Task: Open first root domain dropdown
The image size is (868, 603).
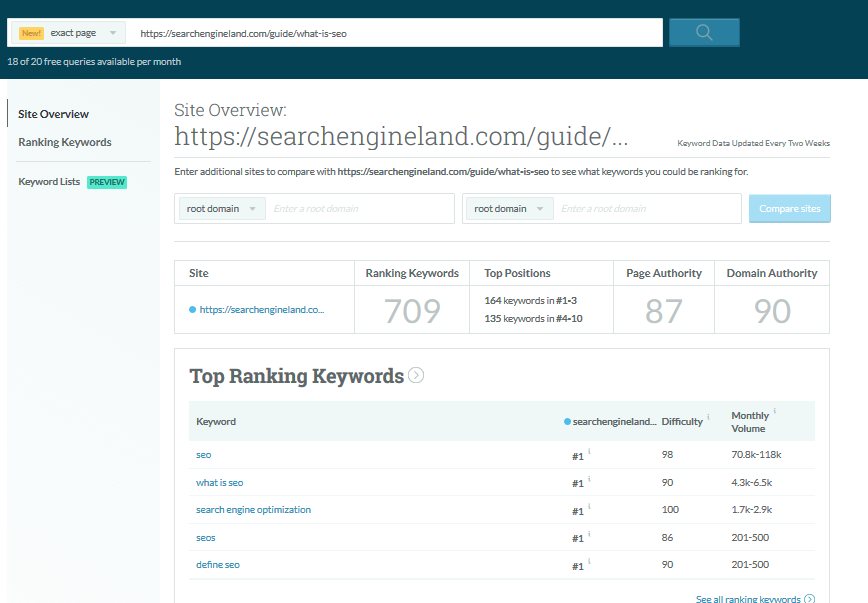Action: coord(222,209)
